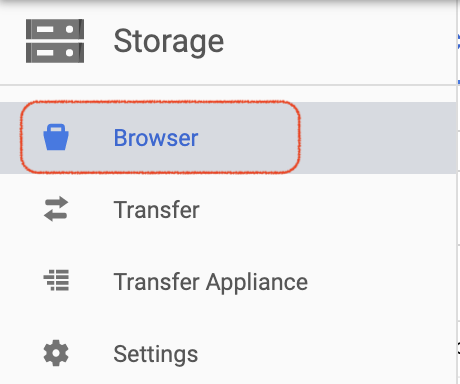Screen dimensions: 460x384
Task: Click empty space right of Settings label
Action: 327,353
